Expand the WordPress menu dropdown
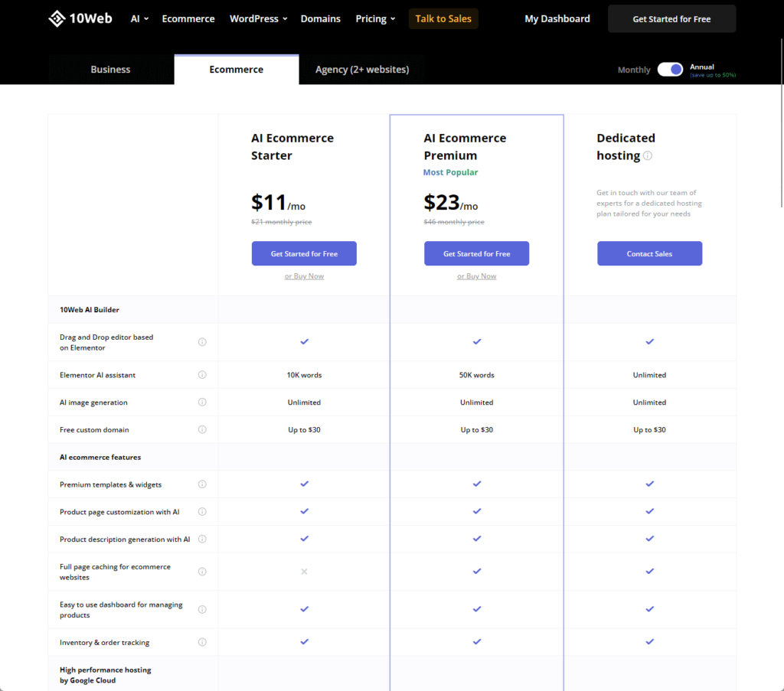Image resolution: width=784 pixels, height=691 pixels. (x=259, y=19)
